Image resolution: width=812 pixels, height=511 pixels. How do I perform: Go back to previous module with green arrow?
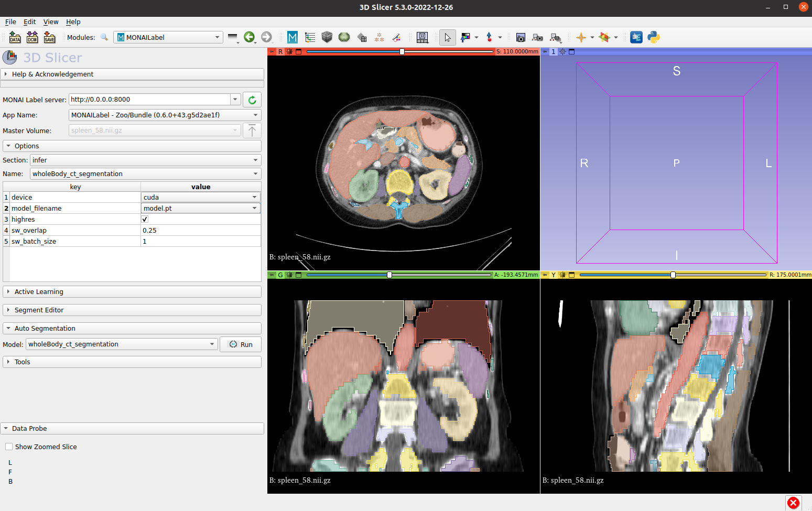click(250, 37)
